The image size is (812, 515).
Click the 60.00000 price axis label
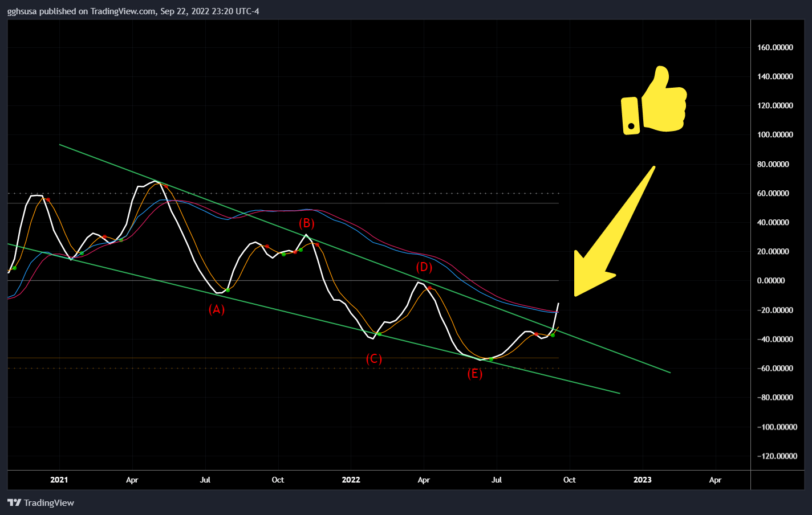(x=773, y=193)
